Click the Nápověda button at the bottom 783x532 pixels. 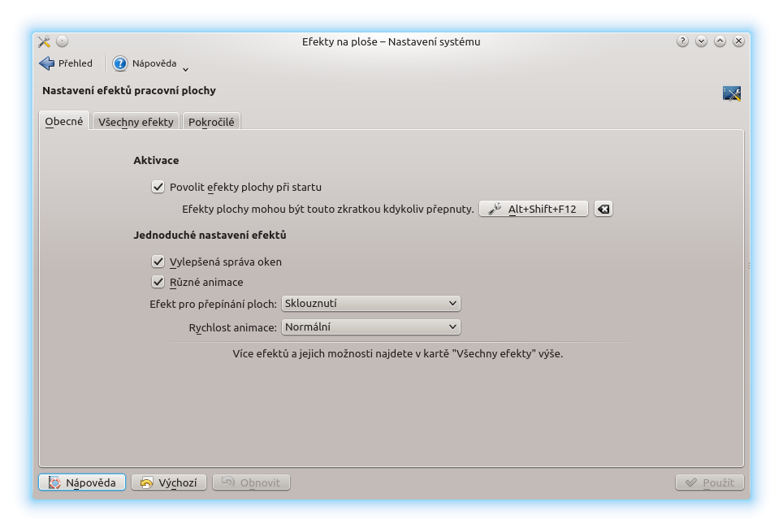click(x=82, y=482)
